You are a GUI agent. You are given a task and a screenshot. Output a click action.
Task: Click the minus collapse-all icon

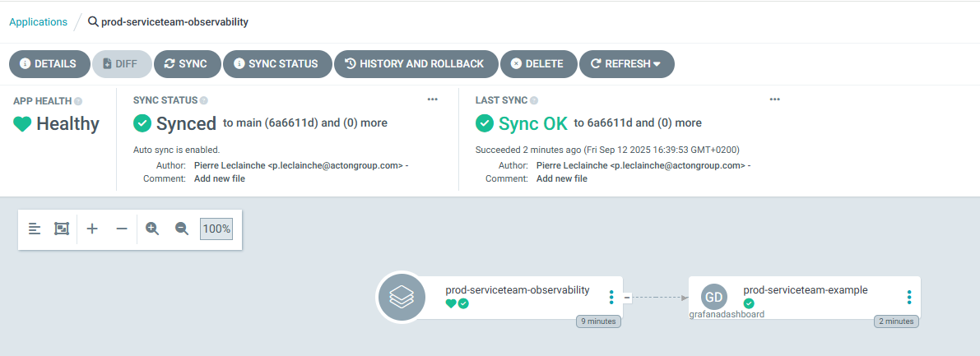point(122,229)
